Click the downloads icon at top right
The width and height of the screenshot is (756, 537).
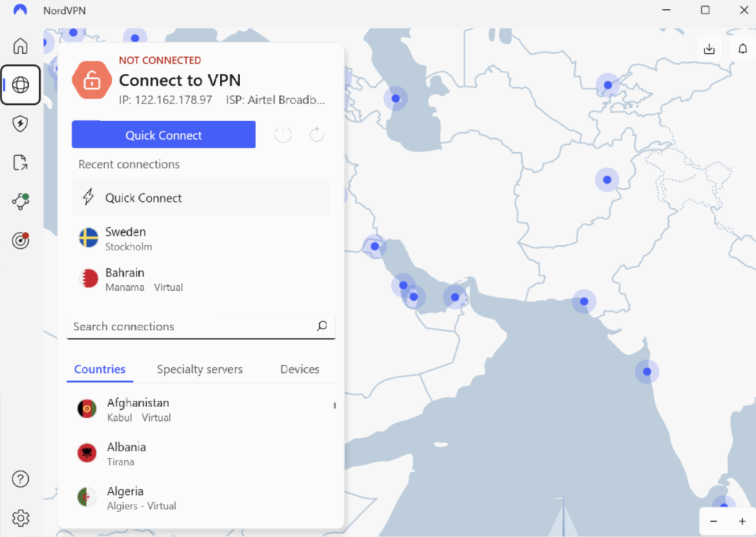click(x=709, y=48)
